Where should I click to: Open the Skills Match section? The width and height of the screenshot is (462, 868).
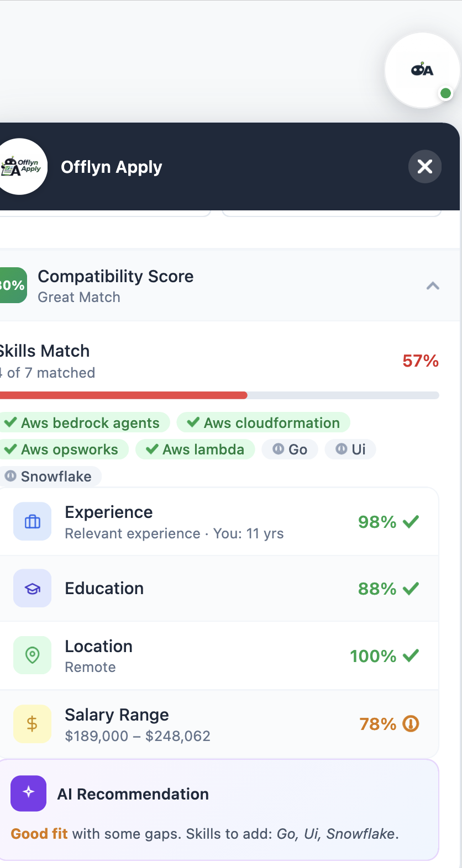45,351
